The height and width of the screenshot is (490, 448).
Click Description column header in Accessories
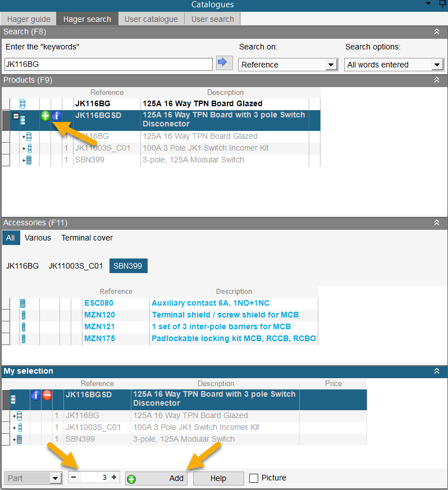pyautogui.click(x=234, y=292)
